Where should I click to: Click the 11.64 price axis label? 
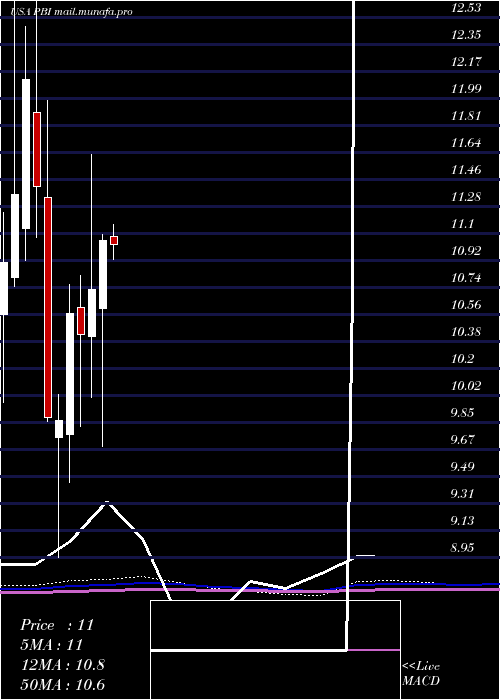466,143
